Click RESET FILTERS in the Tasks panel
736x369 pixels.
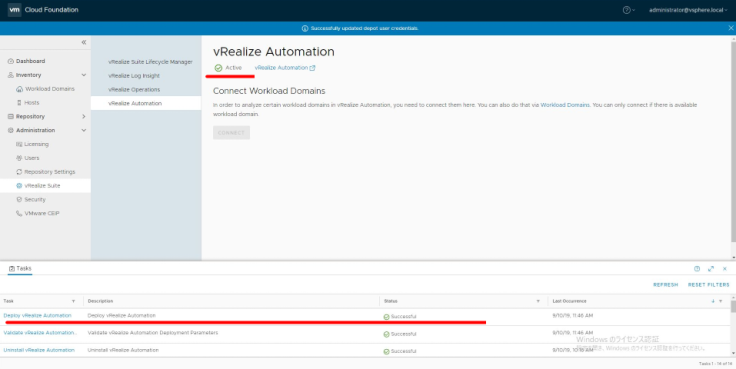(x=709, y=285)
